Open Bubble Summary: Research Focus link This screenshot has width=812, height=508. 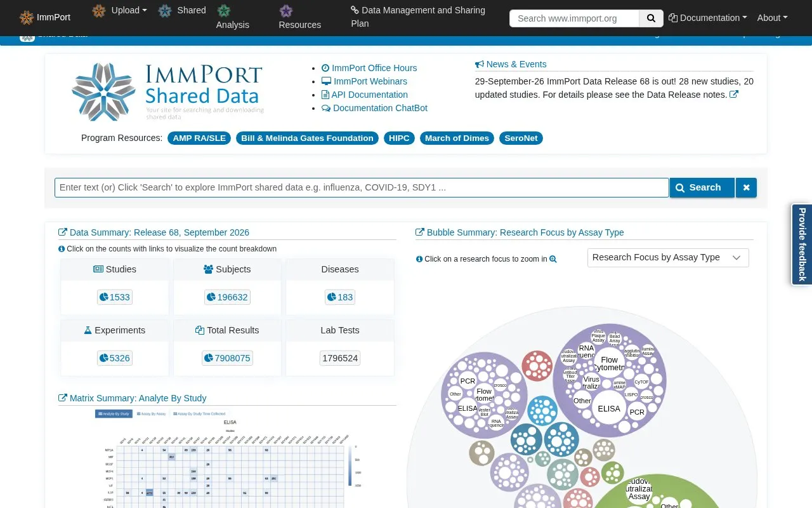coord(520,232)
